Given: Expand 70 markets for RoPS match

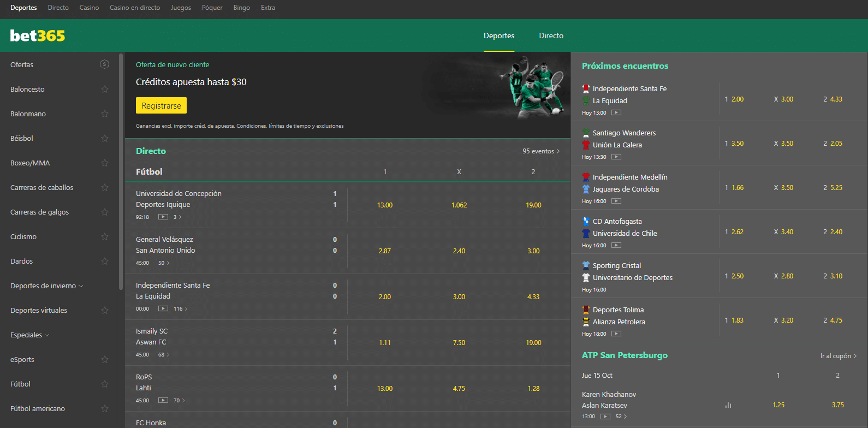Looking at the screenshot, I should [179, 400].
